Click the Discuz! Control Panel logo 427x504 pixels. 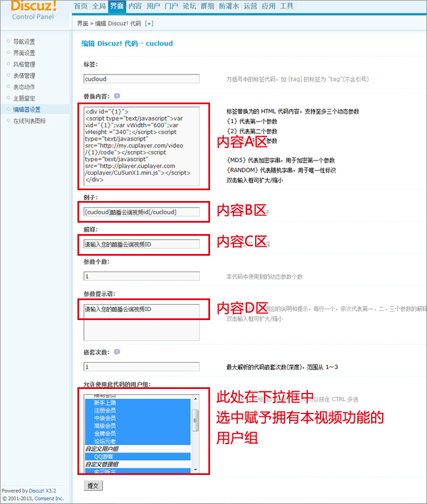(x=34, y=10)
